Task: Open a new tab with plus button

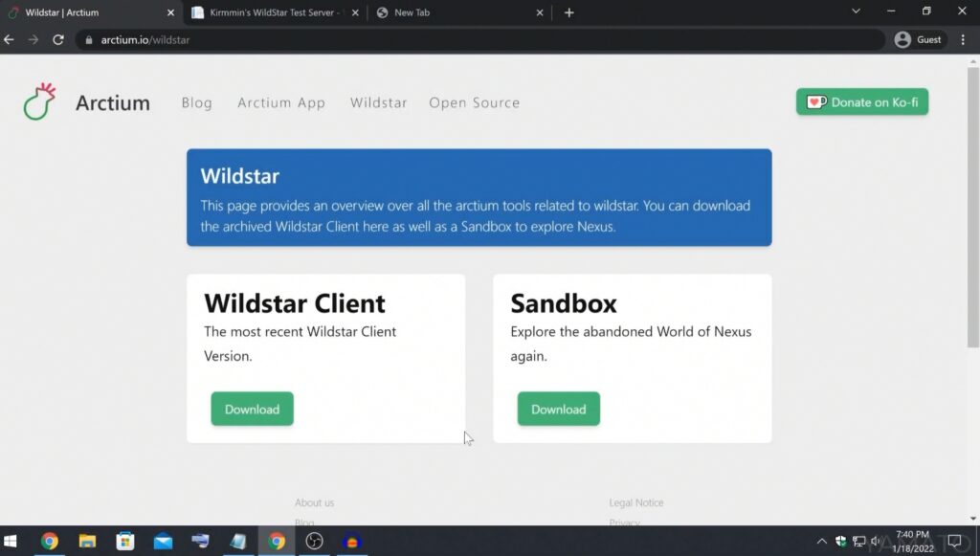Action: coord(568,12)
